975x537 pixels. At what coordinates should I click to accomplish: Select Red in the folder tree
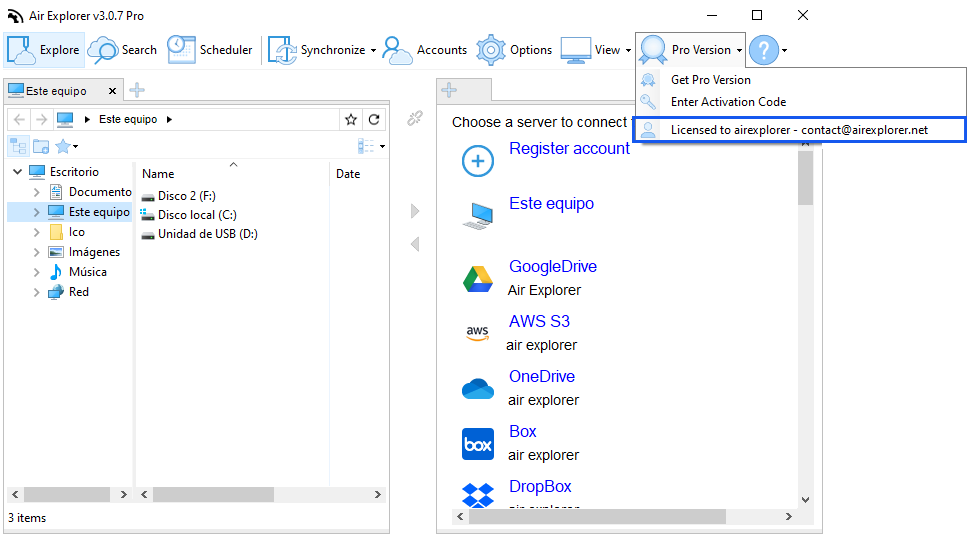click(78, 291)
